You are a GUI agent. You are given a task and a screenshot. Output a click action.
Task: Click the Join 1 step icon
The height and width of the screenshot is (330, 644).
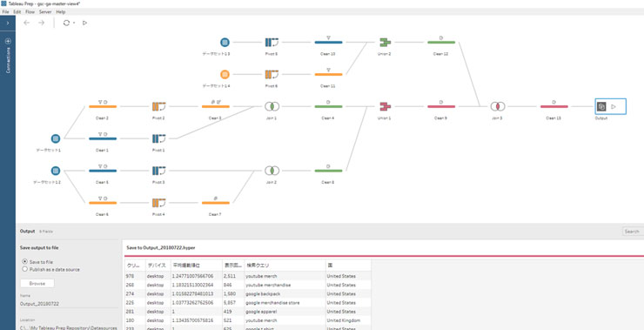[272, 106]
